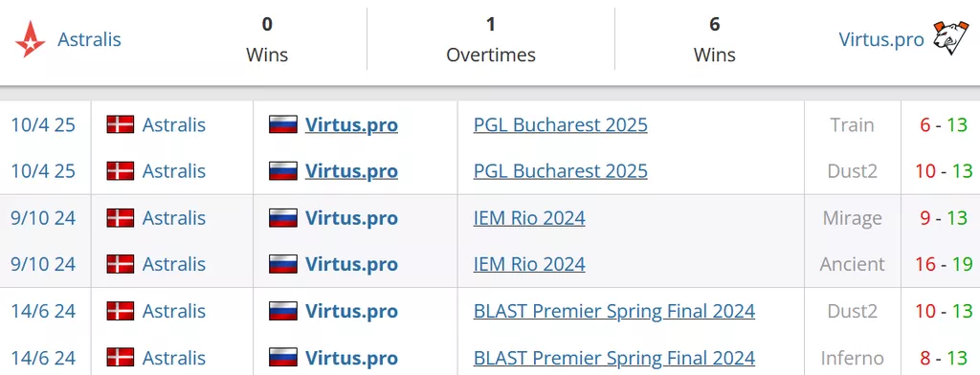Click the Astralis star logo icon

(30, 39)
